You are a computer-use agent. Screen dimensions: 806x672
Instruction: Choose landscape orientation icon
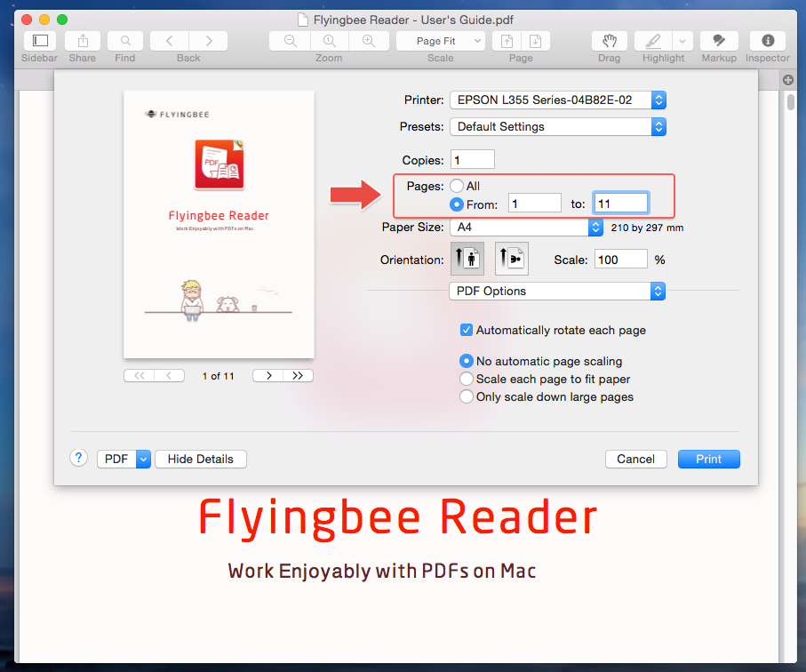[x=512, y=259]
